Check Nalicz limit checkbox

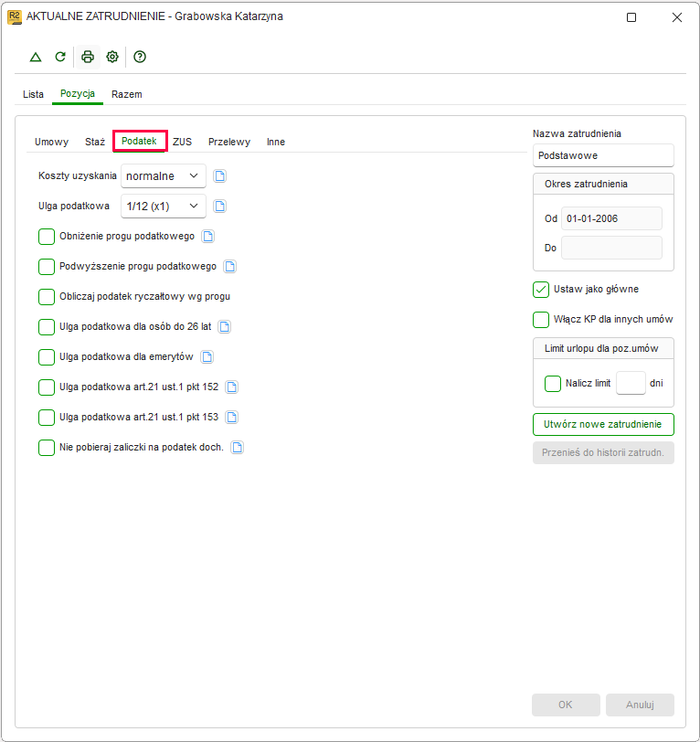[553, 383]
